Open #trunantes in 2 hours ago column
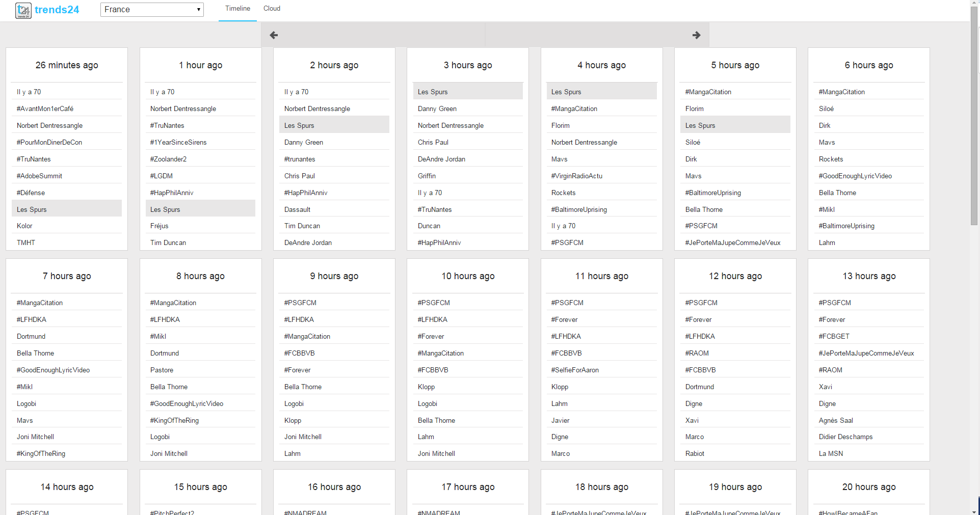The height and width of the screenshot is (515, 980). (x=300, y=159)
